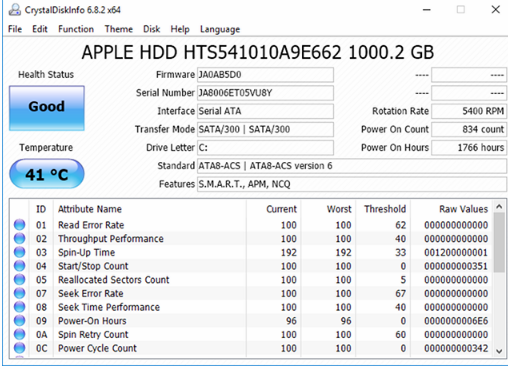
Task: Select the Reallocated Sectors Count row text
Action: pos(114,280)
